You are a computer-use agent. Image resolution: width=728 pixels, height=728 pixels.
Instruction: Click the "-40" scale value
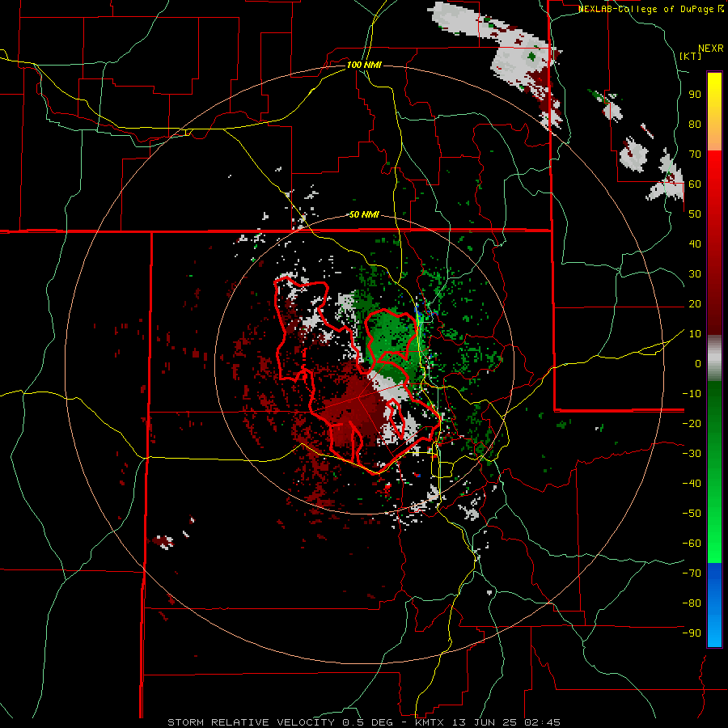point(692,484)
